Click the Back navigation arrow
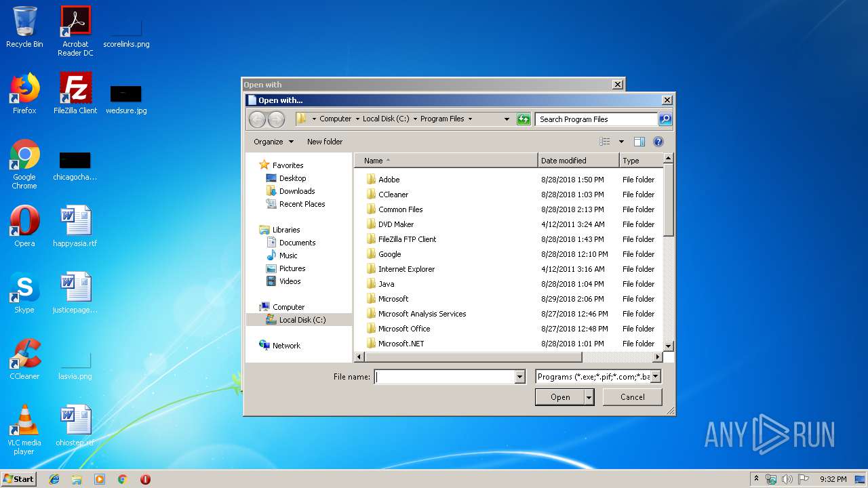868x488 pixels. (257, 119)
